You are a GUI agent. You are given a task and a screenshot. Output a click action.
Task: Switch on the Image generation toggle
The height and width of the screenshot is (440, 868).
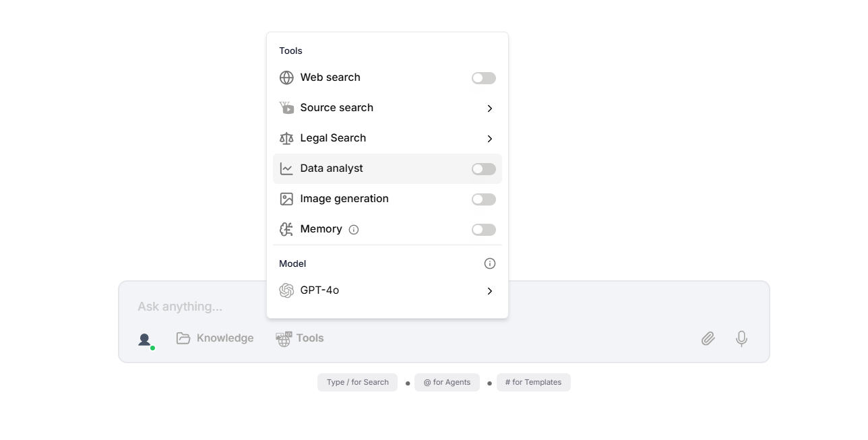click(x=484, y=199)
